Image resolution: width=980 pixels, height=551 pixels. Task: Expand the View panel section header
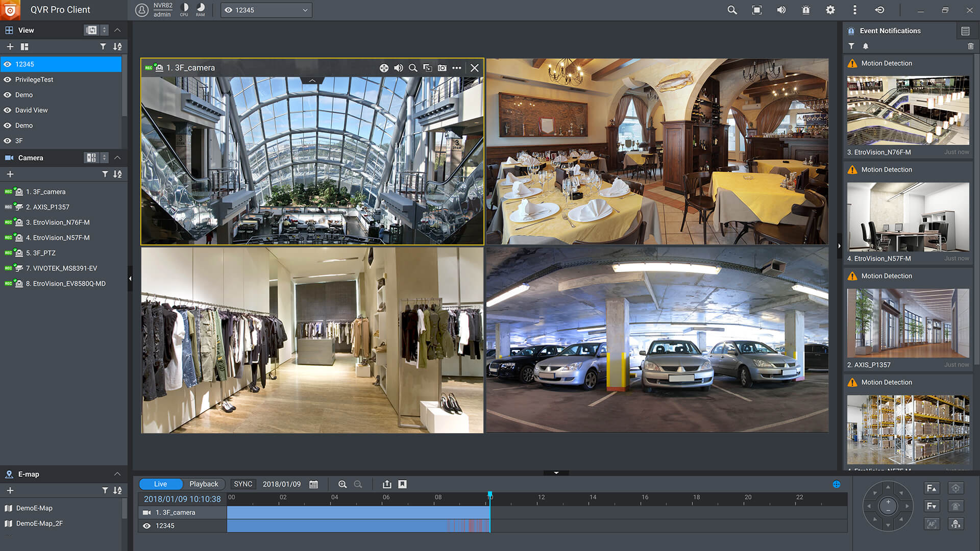point(118,30)
